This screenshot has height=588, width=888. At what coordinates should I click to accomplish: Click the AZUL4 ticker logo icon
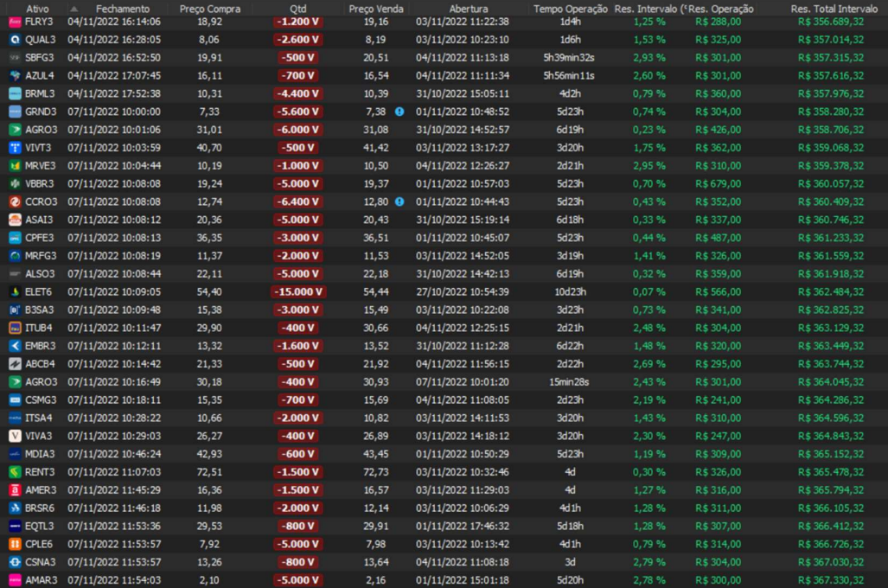(15, 75)
